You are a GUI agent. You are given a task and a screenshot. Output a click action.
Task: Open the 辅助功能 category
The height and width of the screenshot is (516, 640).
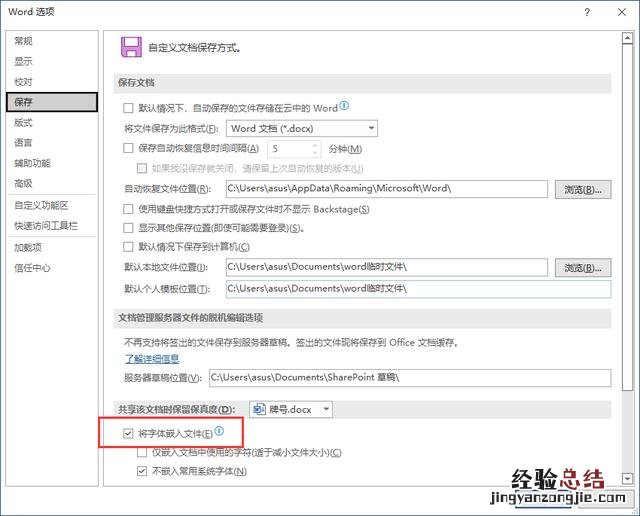tap(52, 163)
